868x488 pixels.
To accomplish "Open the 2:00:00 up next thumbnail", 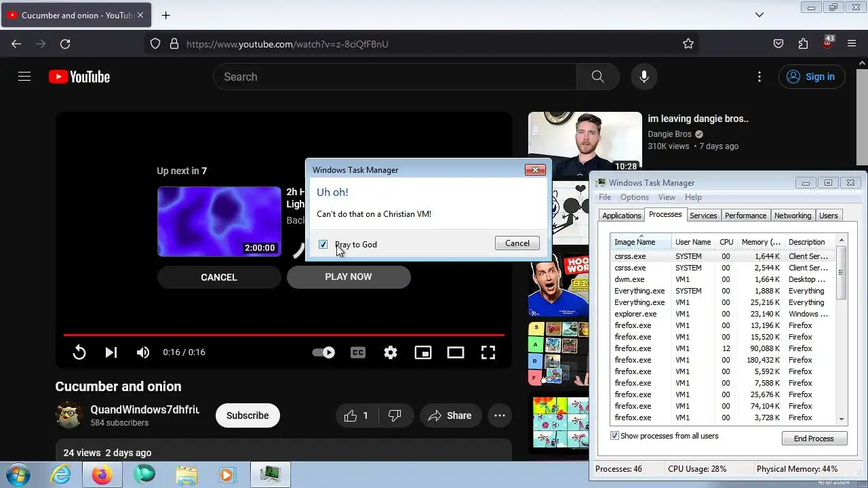I will click(219, 222).
